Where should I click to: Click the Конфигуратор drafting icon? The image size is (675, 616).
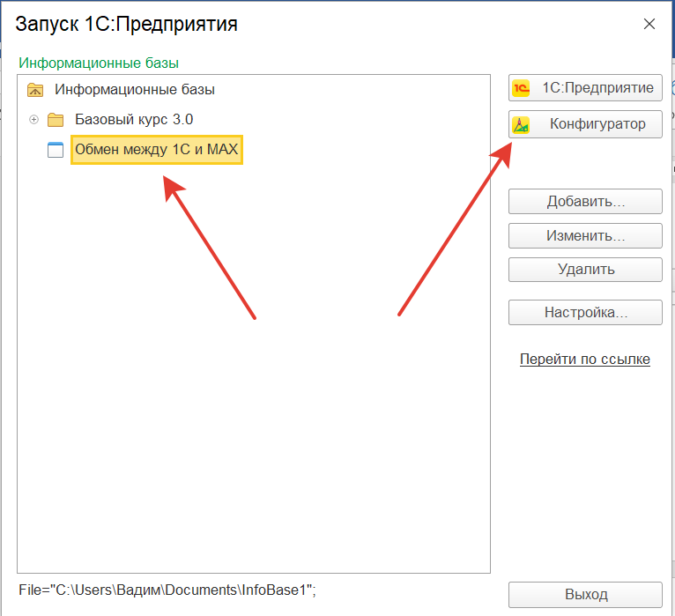click(521, 125)
